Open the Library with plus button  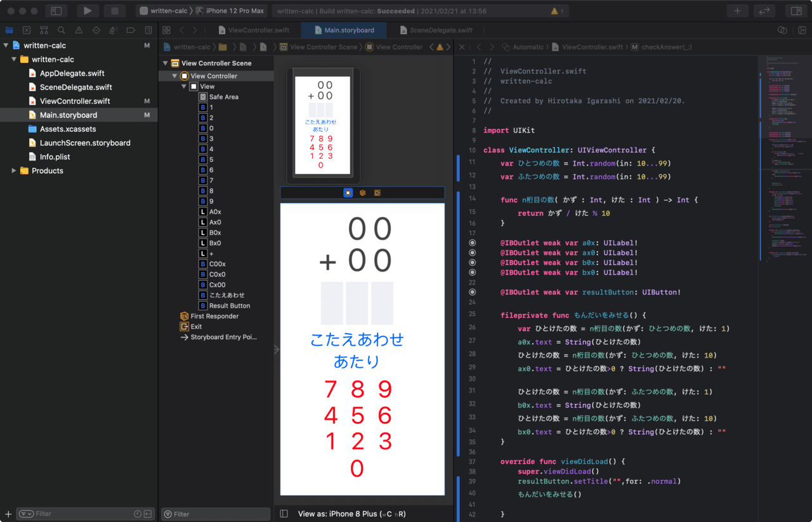click(x=737, y=11)
